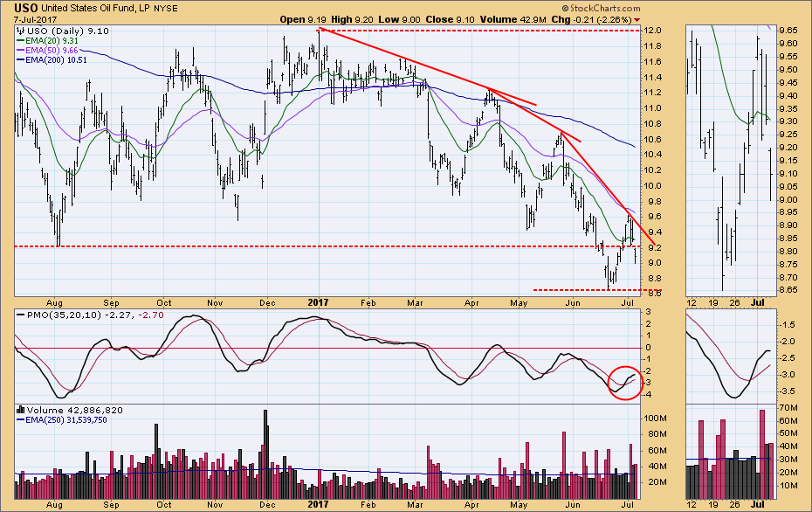
Task: Open the StockCharts.com copyright link
Action: 601,8
